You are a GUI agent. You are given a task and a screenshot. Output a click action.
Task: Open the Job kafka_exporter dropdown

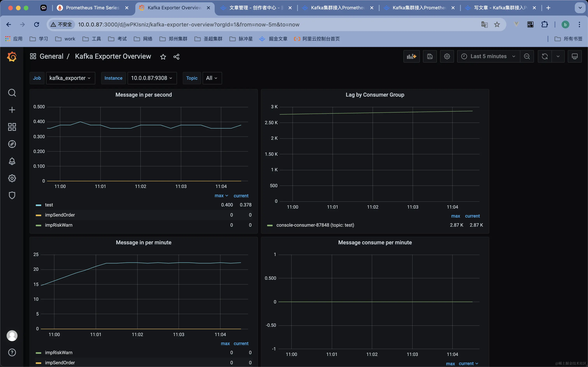coord(70,78)
